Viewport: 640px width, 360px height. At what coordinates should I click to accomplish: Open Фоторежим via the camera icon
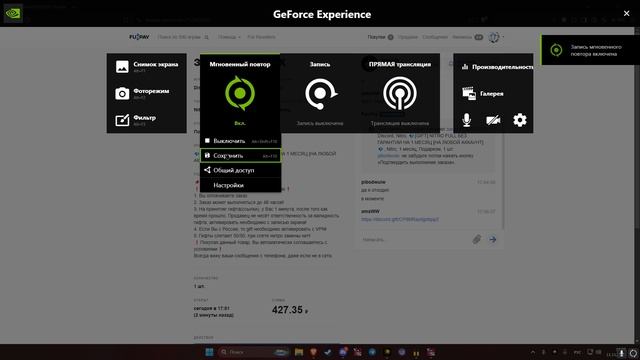click(122, 93)
